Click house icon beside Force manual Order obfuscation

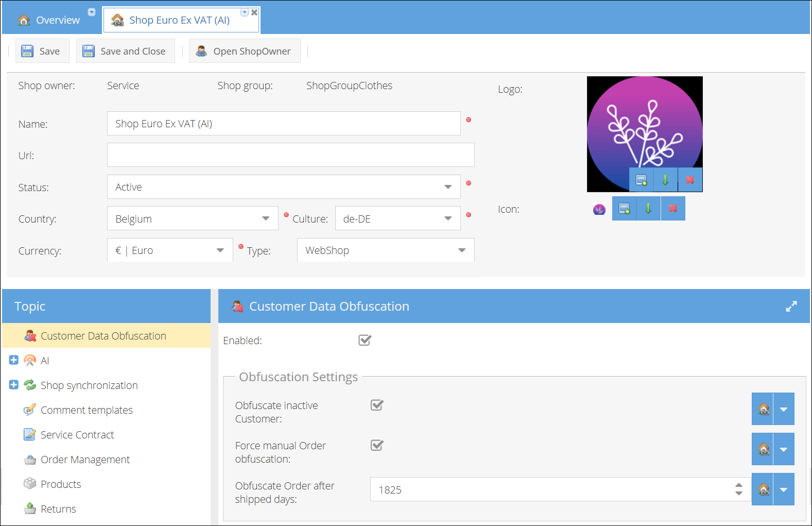[763, 449]
